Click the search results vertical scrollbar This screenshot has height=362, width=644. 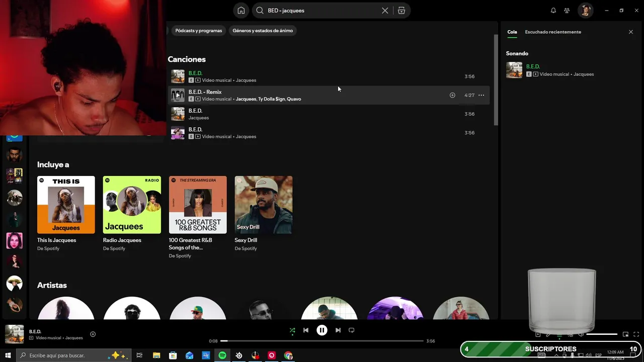point(496,80)
